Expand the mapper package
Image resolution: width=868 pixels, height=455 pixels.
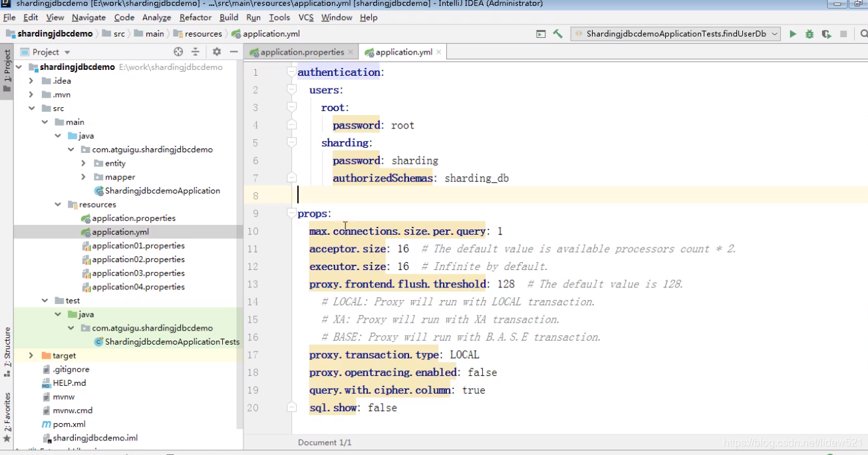[x=83, y=177]
